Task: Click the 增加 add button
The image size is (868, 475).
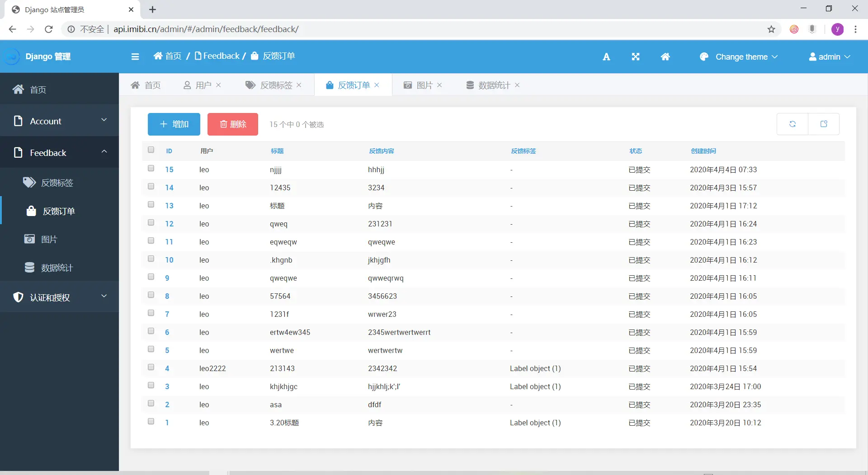Action: [174, 124]
